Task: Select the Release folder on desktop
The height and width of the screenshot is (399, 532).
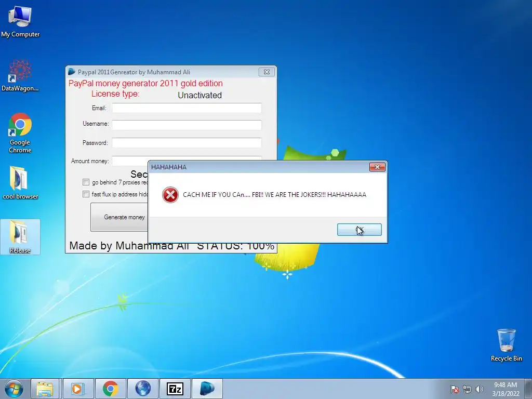Action: [20, 237]
